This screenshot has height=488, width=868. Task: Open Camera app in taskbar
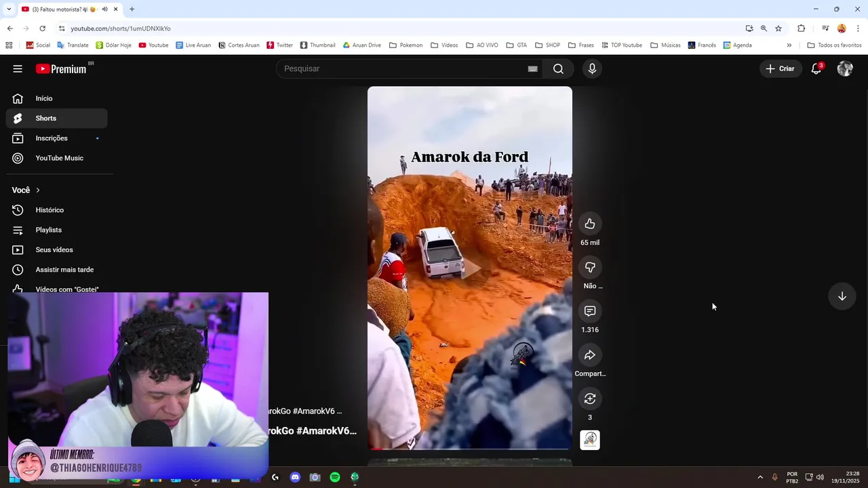315,477
